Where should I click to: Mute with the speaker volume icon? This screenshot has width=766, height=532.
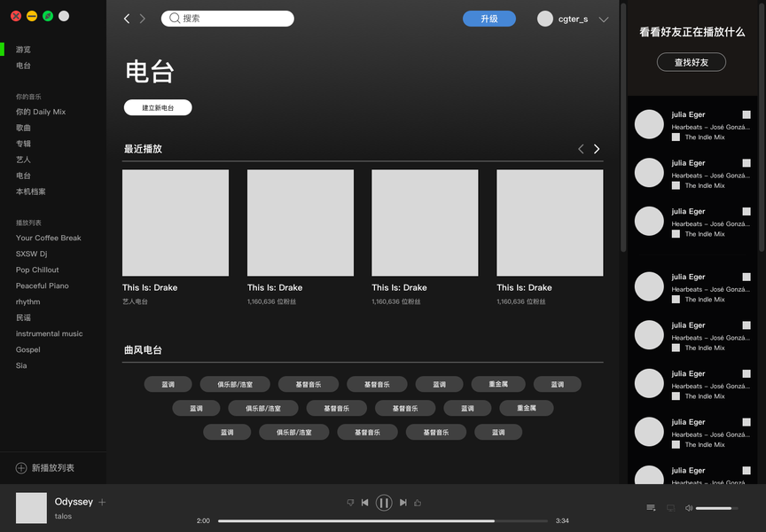coord(689,508)
